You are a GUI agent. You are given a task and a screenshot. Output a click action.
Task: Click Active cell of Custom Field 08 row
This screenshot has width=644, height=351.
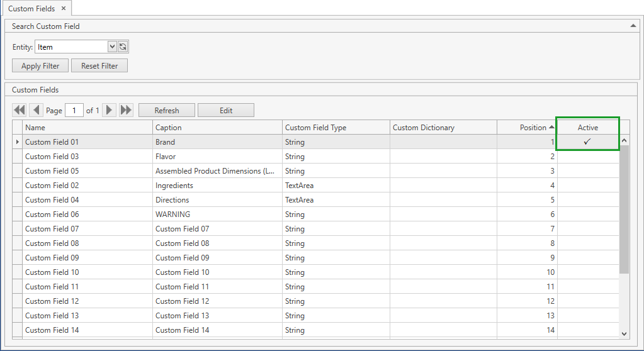(x=588, y=243)
